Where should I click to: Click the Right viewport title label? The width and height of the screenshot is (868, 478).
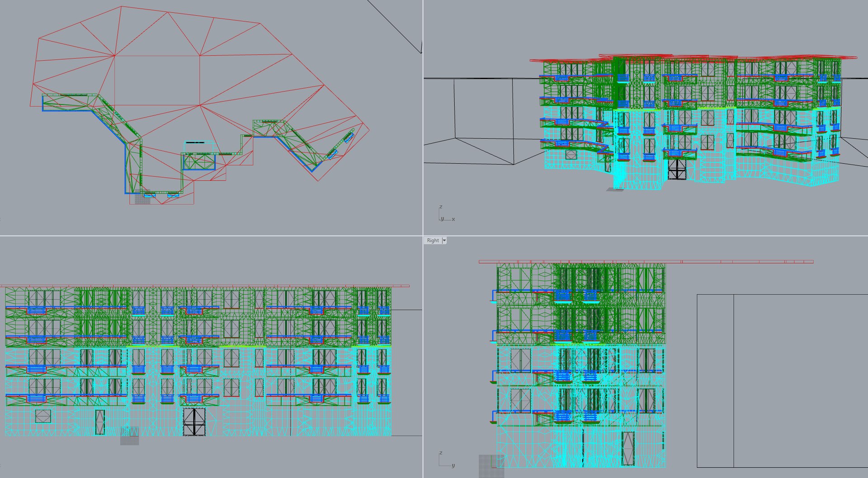click(x=433, y=241)
